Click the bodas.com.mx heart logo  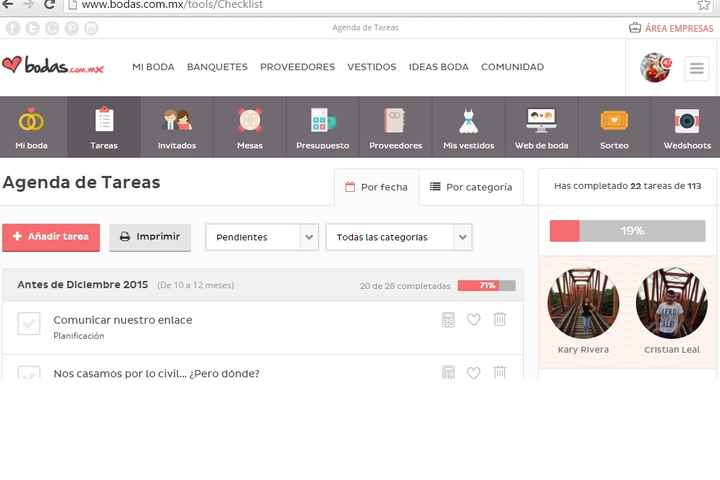point(53,65)
